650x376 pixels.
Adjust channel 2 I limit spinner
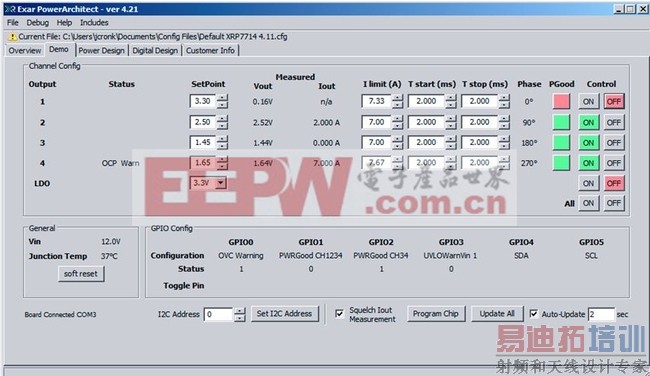tap(398, 122)
